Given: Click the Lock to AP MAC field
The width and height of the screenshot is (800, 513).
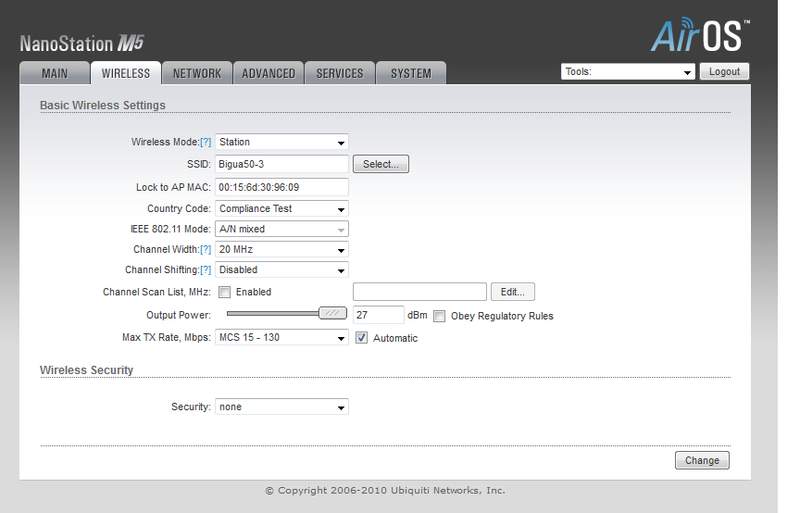Looking at the screenshot, I should [x=282, y=187].
